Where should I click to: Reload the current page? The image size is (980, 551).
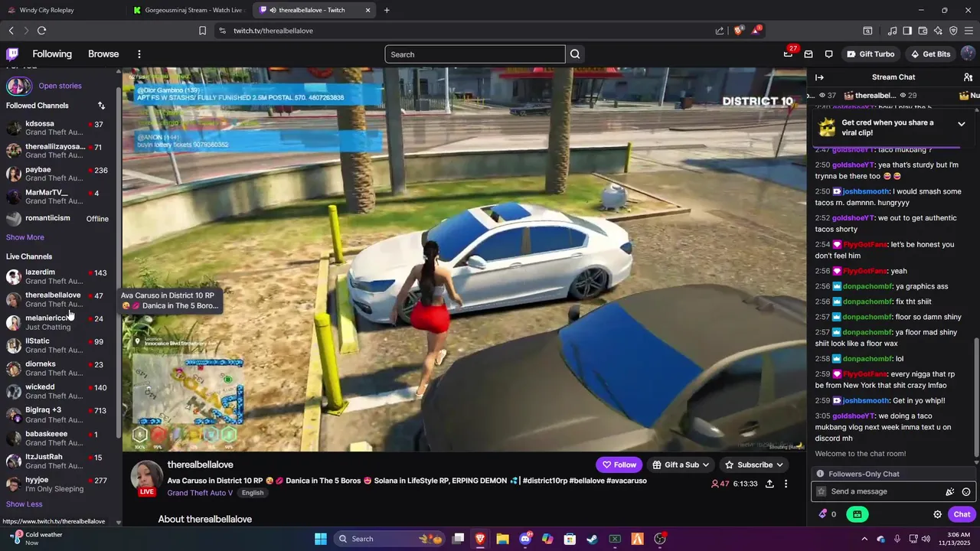41,31
